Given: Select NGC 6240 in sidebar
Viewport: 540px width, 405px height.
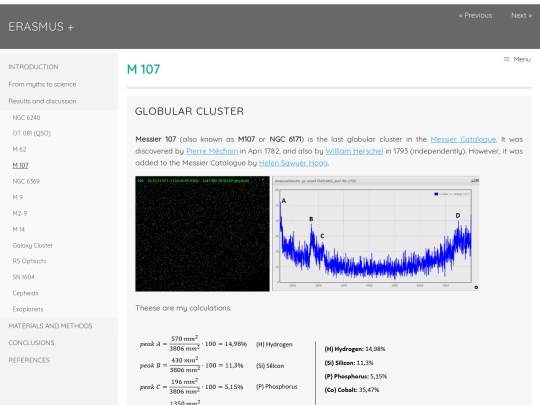Looking at the screenshot, I should pos(26,118).
